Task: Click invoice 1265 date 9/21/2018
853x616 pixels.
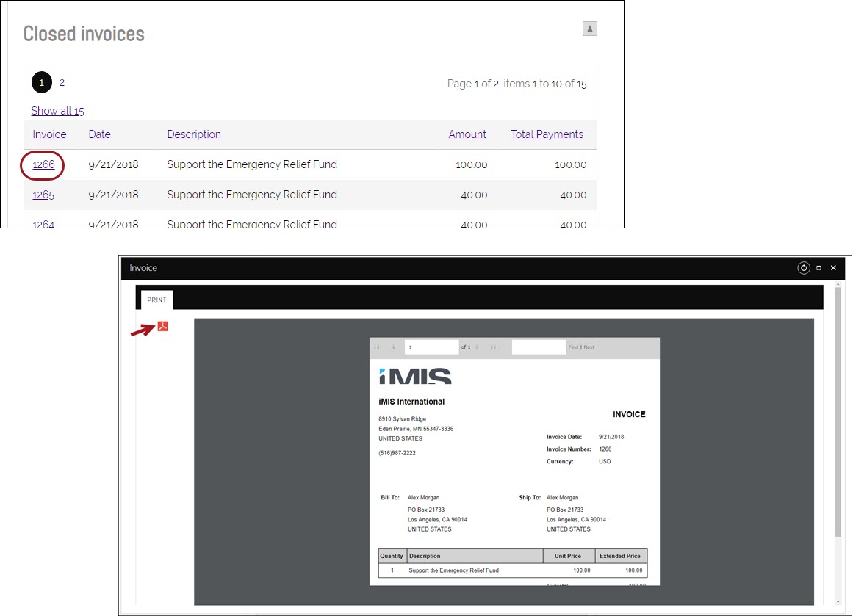Action: 113,195
